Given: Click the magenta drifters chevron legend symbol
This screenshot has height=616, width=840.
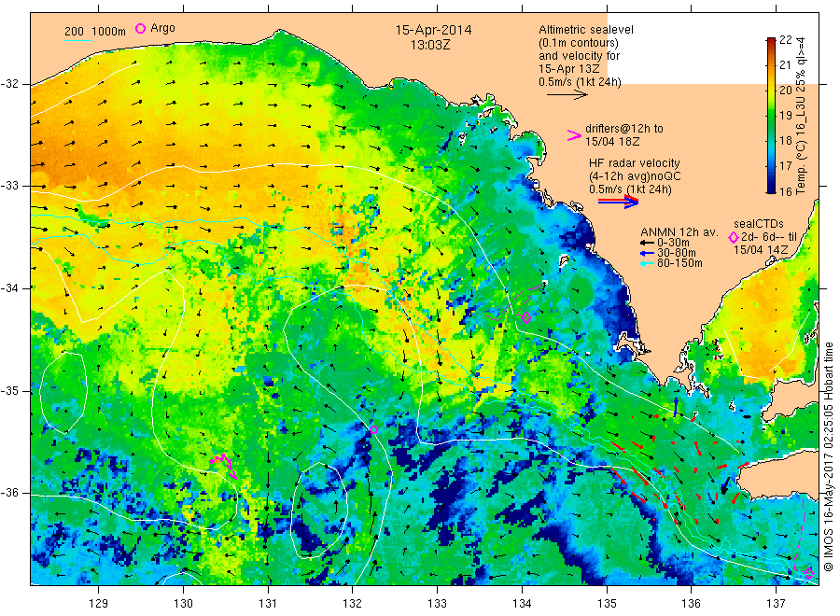Looking at the screenshot, I should [574, 135].
